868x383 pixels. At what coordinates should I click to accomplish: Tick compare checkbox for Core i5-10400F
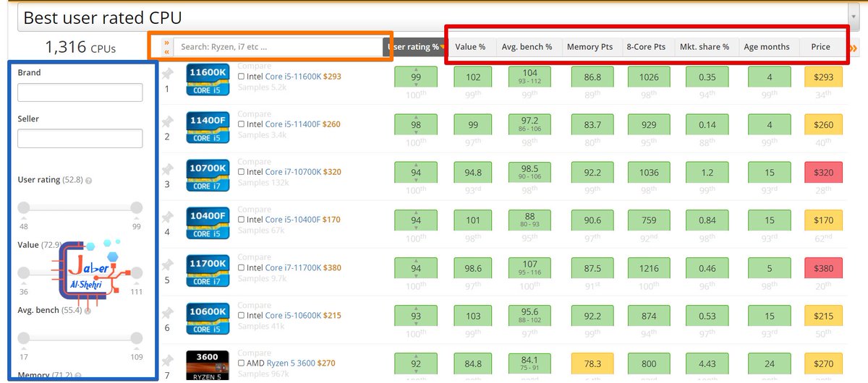pos(242,220)
